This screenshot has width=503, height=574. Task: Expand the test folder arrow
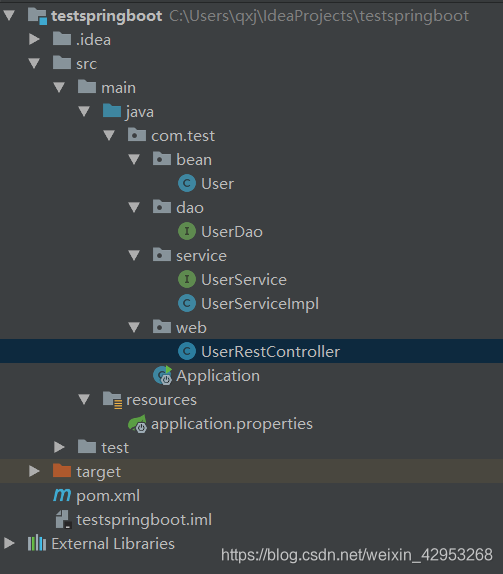(x=59, y=447)
